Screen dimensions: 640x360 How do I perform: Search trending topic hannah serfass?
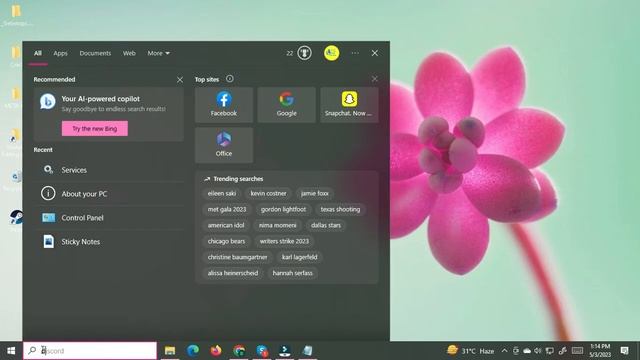click(292, 273)
